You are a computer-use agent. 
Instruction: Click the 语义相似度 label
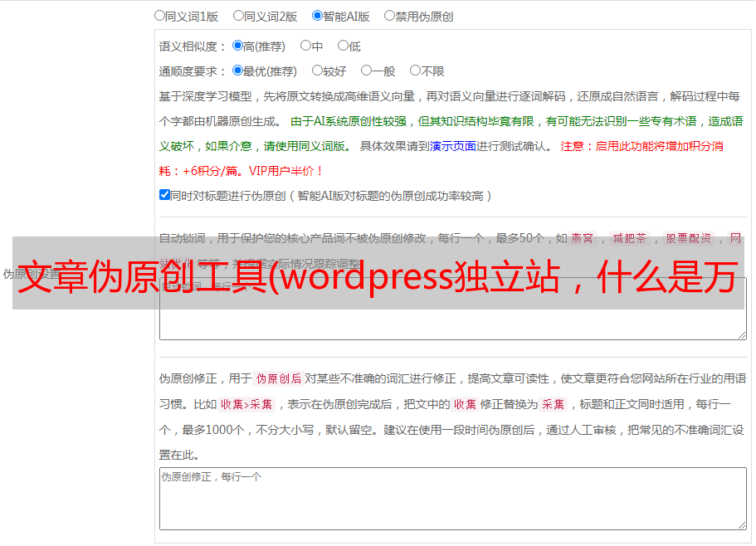coord(193,46)
